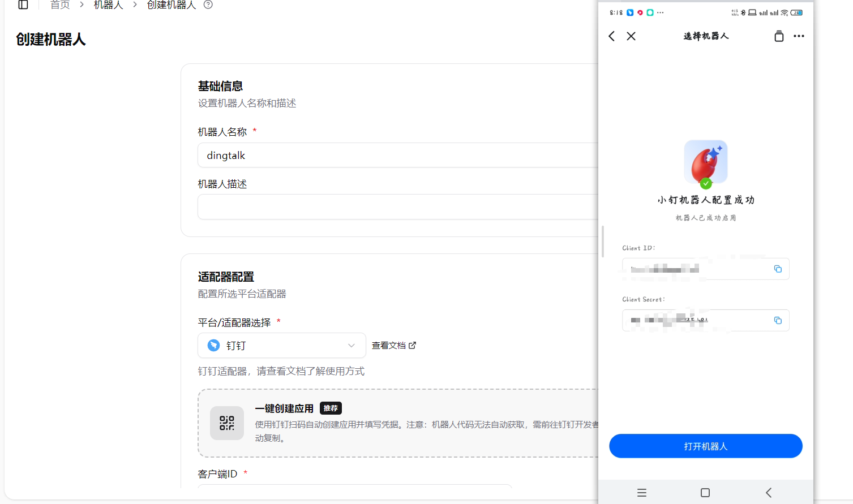Toggle the sidebar panel icon
This screenshot has height=504, width=853.
[x=23, y=5]
